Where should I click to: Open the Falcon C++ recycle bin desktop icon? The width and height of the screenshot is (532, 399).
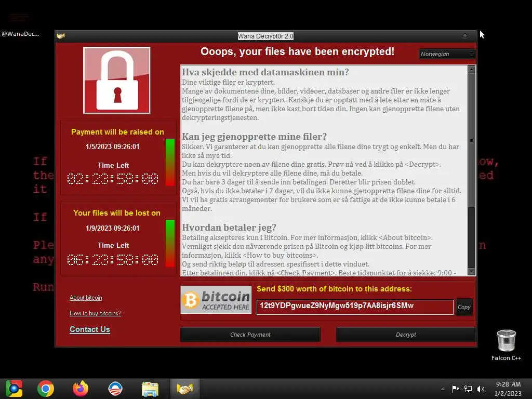(506, 345)
